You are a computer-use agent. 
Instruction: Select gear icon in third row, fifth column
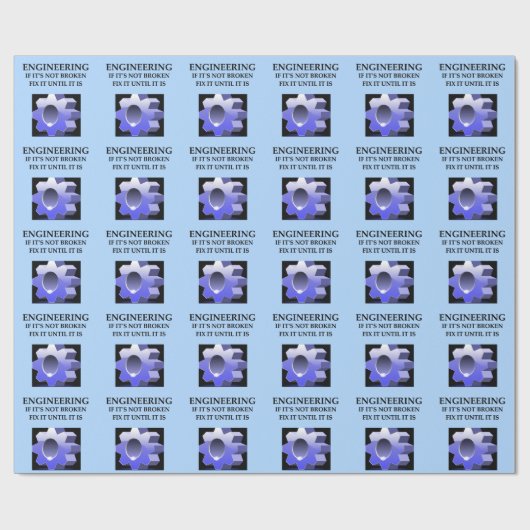[x=389, y=282]
